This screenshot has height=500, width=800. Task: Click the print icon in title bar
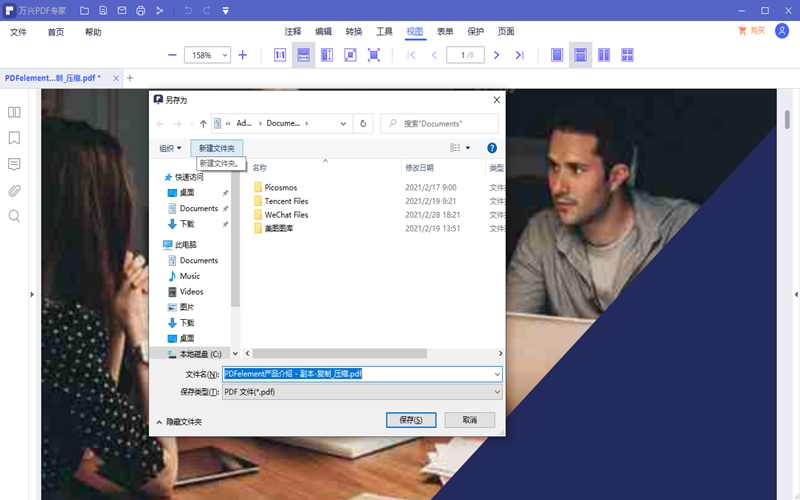tap(140, 11)
